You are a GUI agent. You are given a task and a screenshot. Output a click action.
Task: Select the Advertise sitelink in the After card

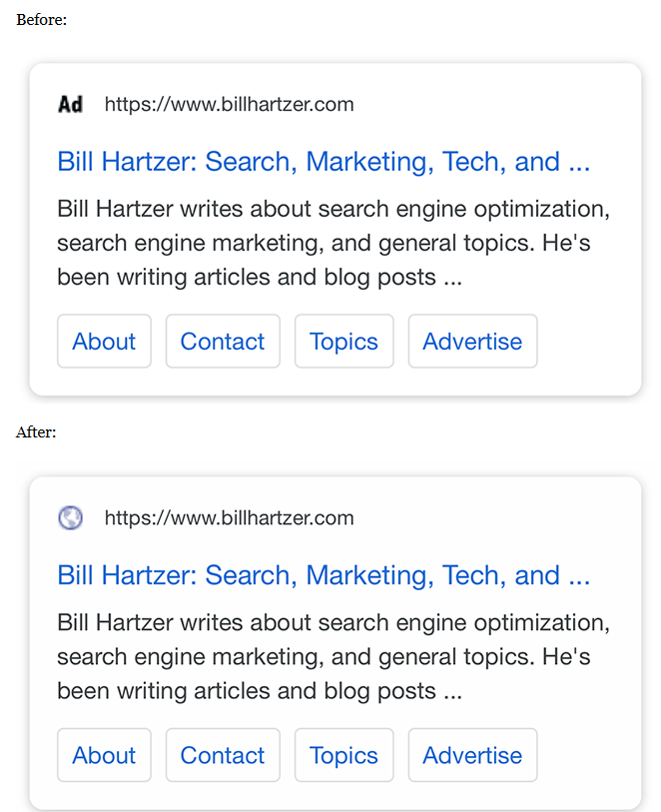click(x=472, y=755)
